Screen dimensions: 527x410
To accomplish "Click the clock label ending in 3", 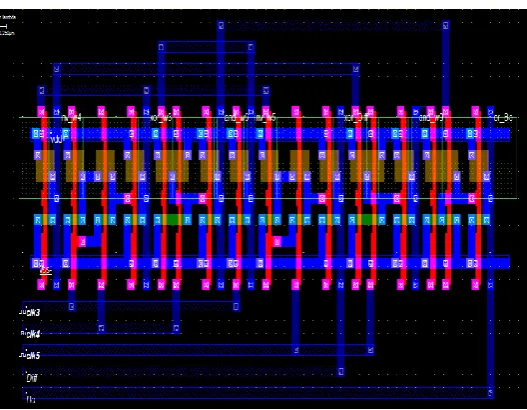I will [33, 313].
